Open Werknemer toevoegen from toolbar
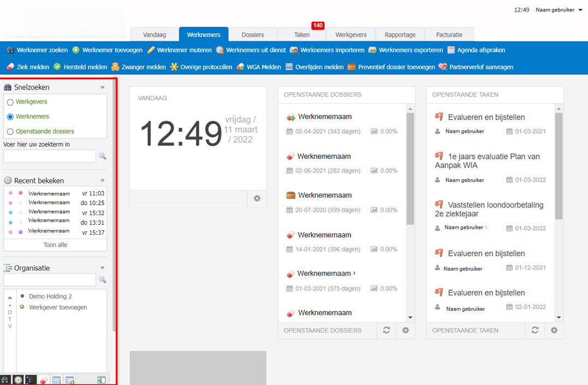 pyautogui.click(x=76, y=50)
